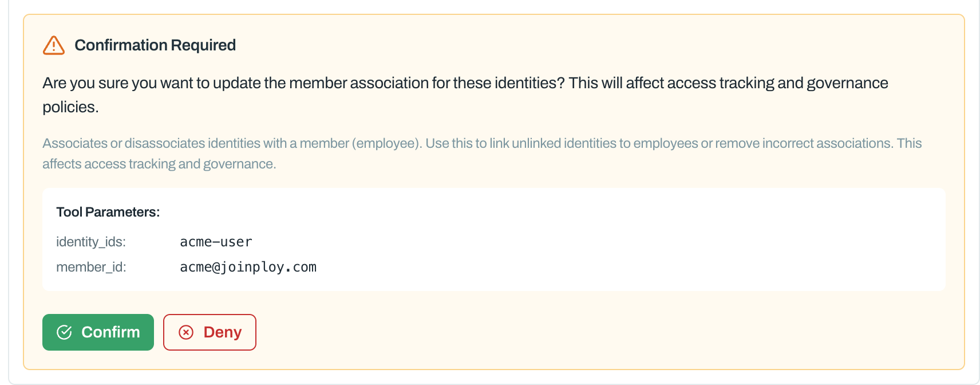The width and height of the screenshot is (980, 385).
Task: Click the word 'policies.' on the second line
Action: [70, 107]
